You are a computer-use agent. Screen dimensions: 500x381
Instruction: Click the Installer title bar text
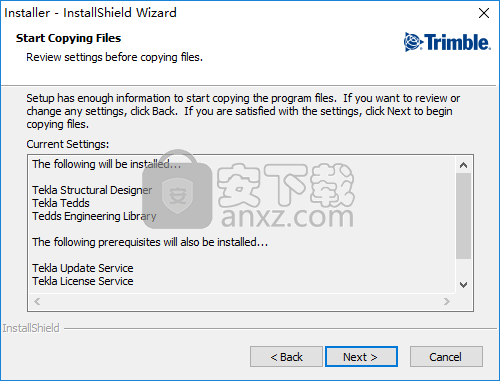(90, 13)
